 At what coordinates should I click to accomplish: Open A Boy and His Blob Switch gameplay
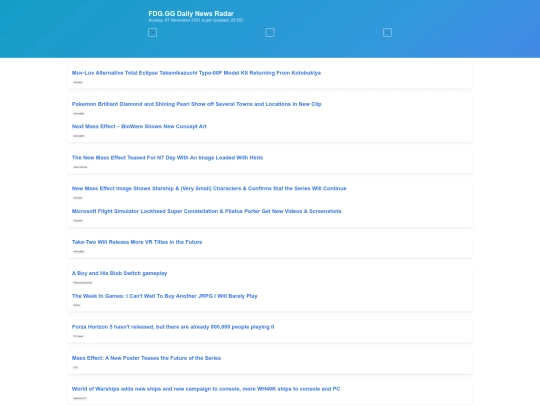pyautogui.click(x=119, y=273)
